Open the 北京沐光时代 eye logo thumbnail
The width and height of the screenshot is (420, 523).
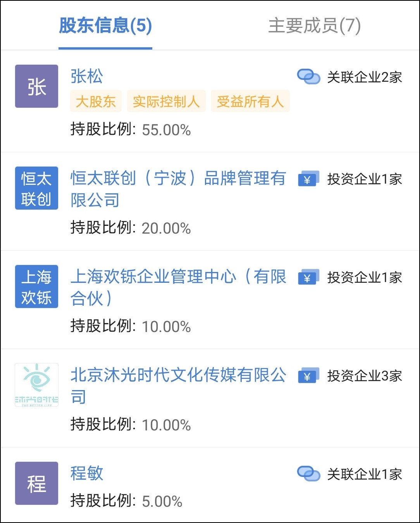pyautogui.click(x=36, y=385)
